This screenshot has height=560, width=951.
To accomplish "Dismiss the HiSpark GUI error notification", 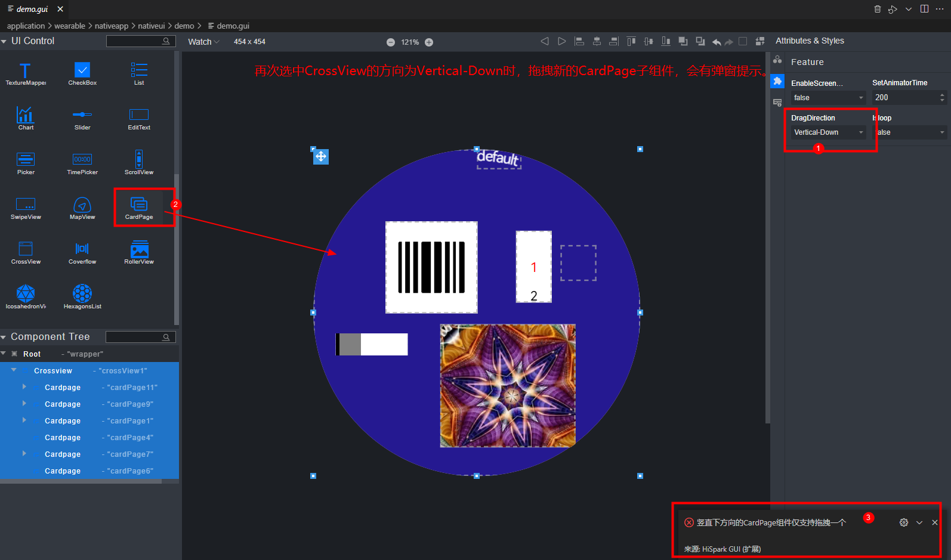I will [934, 522].
